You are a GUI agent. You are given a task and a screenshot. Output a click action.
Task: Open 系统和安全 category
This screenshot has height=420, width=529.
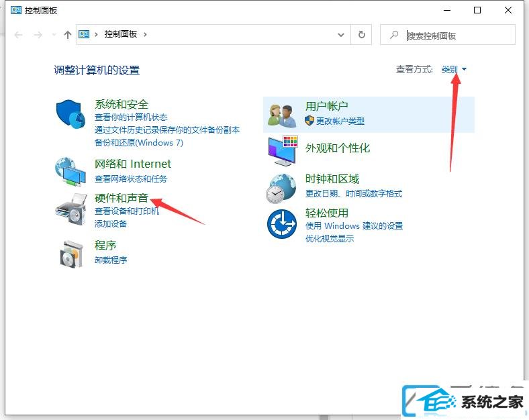(x=122, y=104)
